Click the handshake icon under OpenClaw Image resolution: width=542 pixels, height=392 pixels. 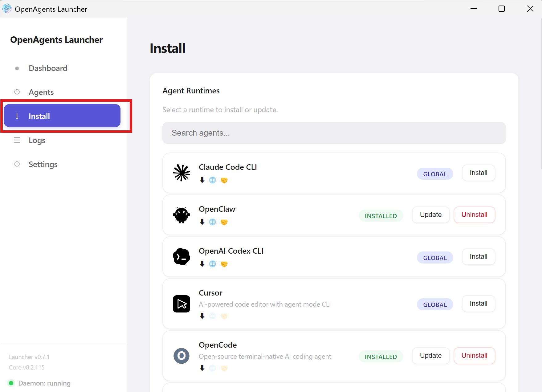[x=224, y=222]
